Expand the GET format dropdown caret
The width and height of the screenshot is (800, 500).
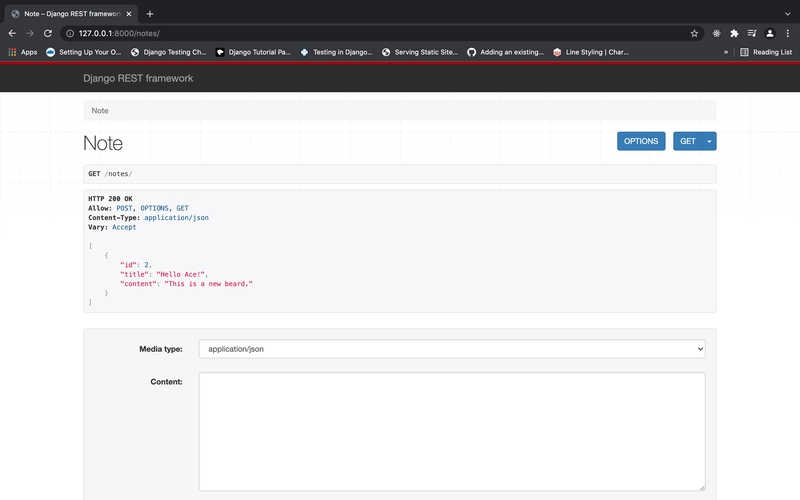(x=709, y=141)
